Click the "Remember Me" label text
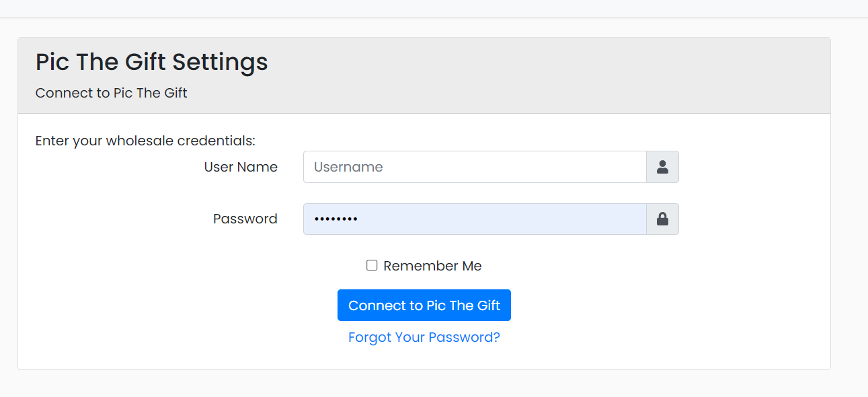Image resolution: width=868 pixels, height=397 pixels. coord(432,266)
